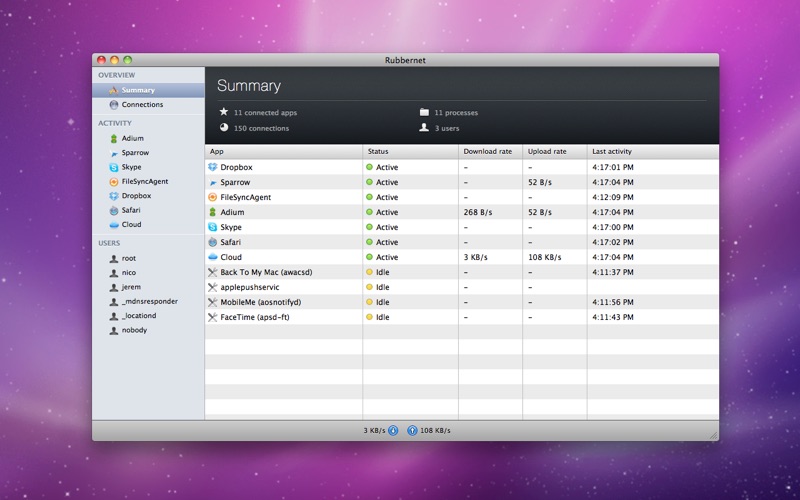Viewport: 800px width, 500px height.
Task: Select the FaceTime (apsd-ft) table row
Action: [462, 317]
